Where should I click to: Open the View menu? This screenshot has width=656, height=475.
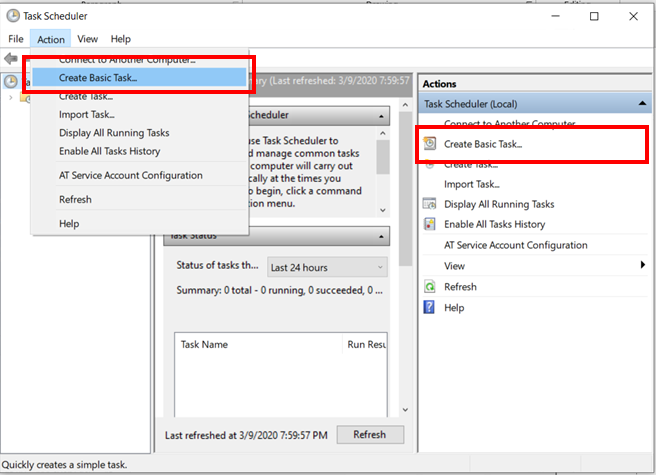[87, 39]
